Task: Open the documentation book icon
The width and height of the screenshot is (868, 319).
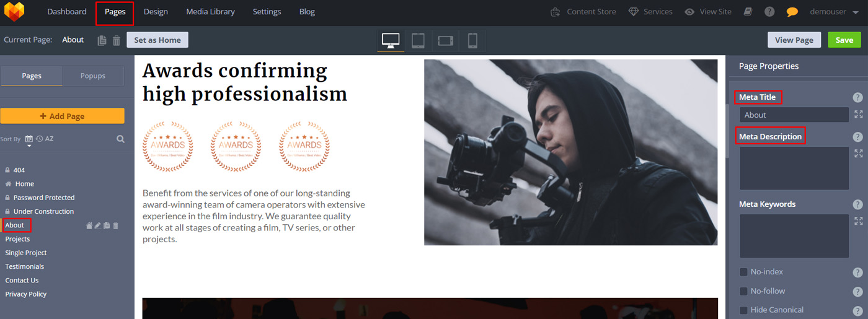Action: tap(748, 12)
